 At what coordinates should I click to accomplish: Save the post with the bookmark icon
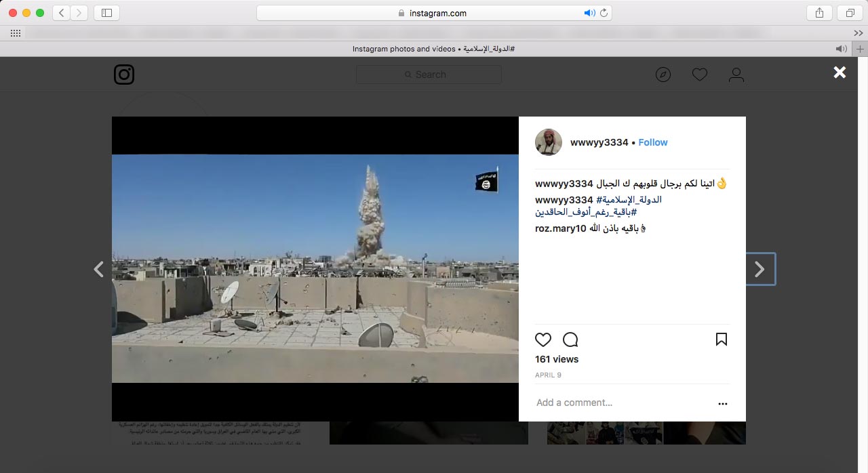click(x=722, y=340)
